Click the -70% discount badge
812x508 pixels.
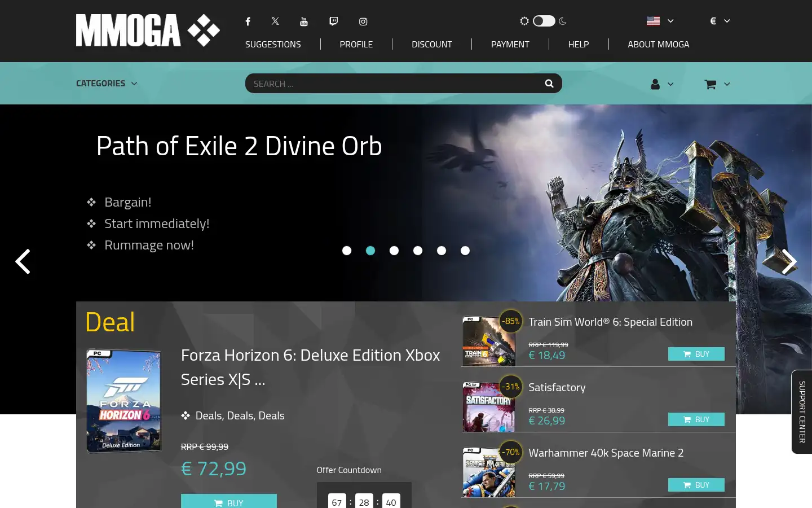tap(511, 452)
